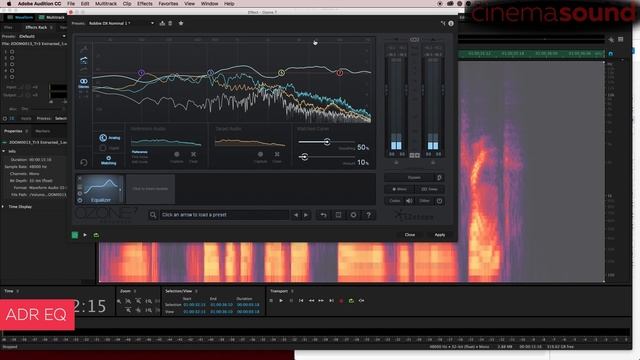
Task: Toggle effects rack slot 5 power
Action: (12, 77)
